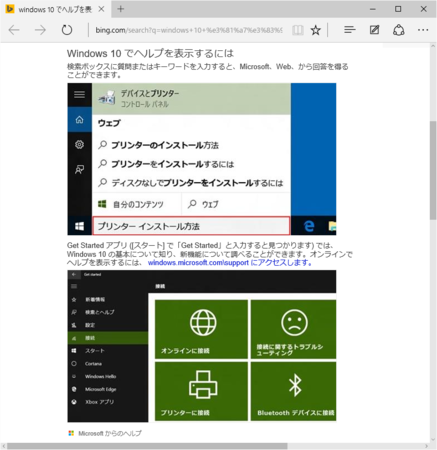The height and width of the screenshot is (450, 437).
Task: Select ディスクなしでプリンター install suggestion
Action: [x=191, y=183]
